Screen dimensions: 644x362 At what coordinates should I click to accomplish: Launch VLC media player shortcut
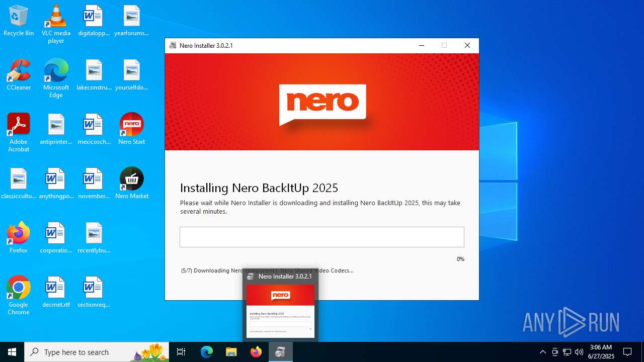[56, 24]
